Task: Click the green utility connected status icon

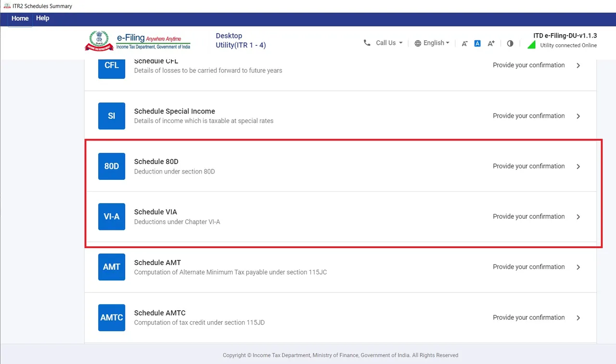Action: [x=532, y=45]
